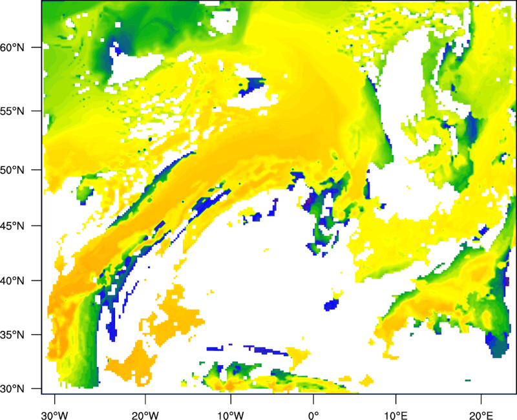Click the 35°N latitude label

12,335
